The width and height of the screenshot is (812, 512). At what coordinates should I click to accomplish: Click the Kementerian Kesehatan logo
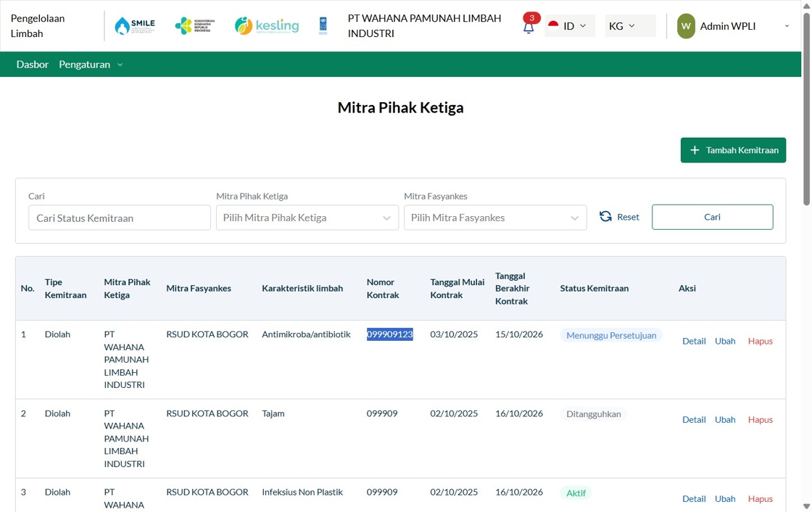(195, 25)
